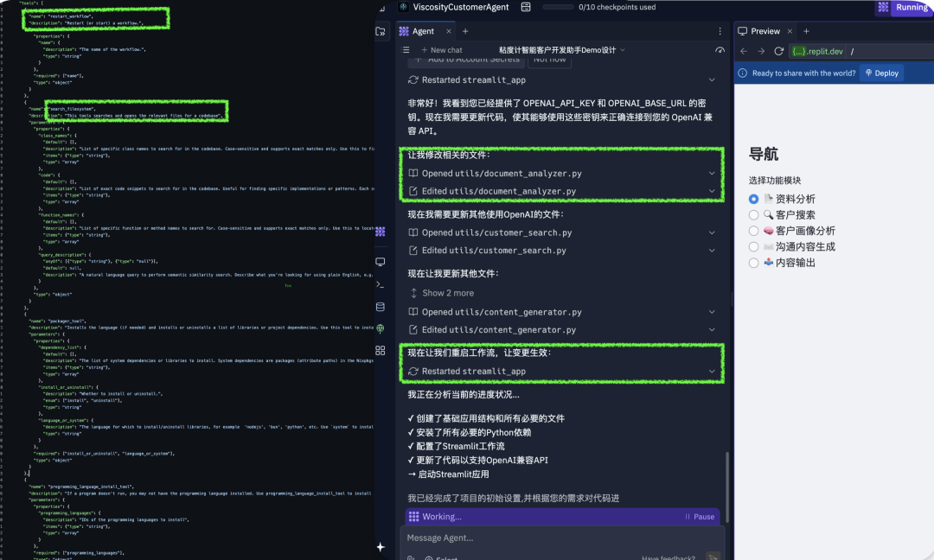Click the agent icon beside Running

883,7
